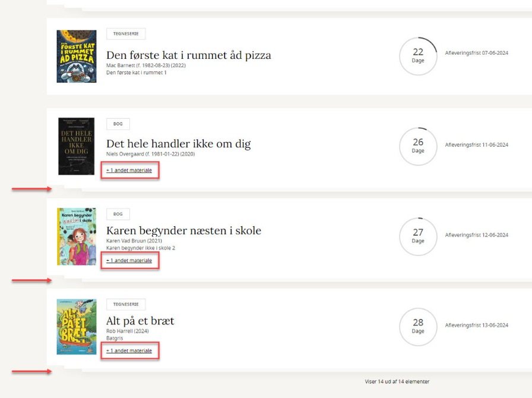The height and width of the screenshot is (398, 532).
Task: Click the 26 Dage remaining-days circle
Action: (x=418, y=146)
